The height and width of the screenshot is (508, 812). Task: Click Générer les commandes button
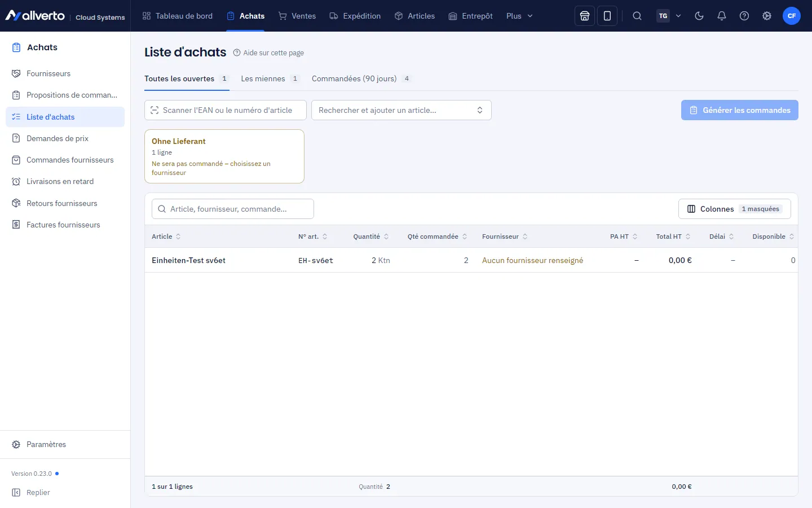(740, 110)
